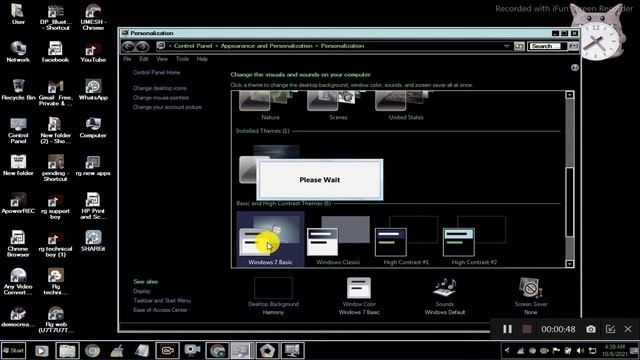
Task: Open the Tools menu
Action: 182,59
